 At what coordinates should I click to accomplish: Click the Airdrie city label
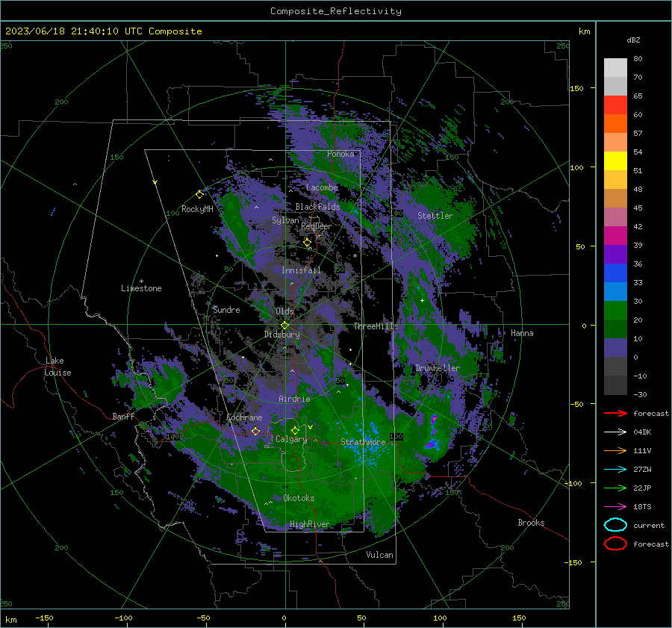pos(294,399)
